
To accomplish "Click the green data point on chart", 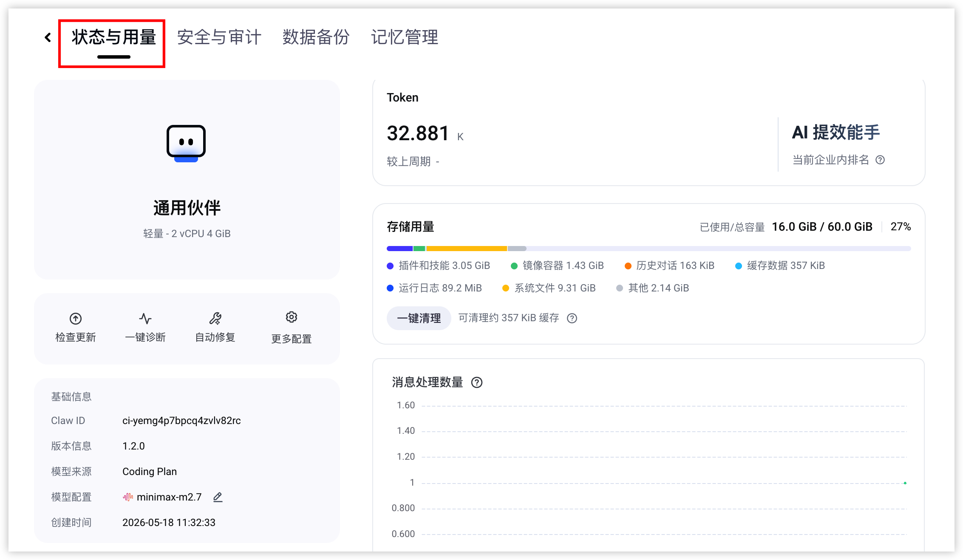I will pyautogui.click(x=905, y=483).
